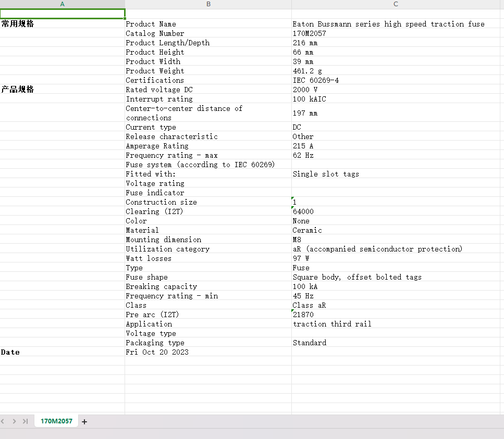Select the Amperage Rating cell
Screen dimensions: 504x439
(208, 146)
